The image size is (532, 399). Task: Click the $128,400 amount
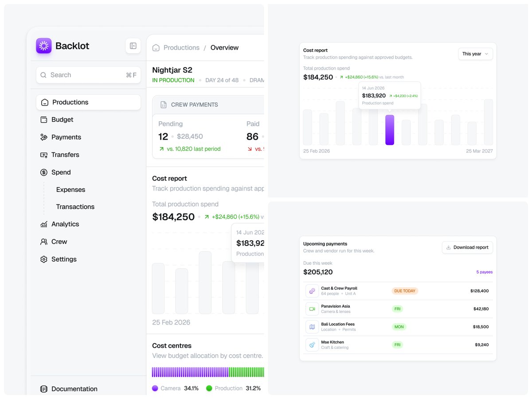coord(479,291)
